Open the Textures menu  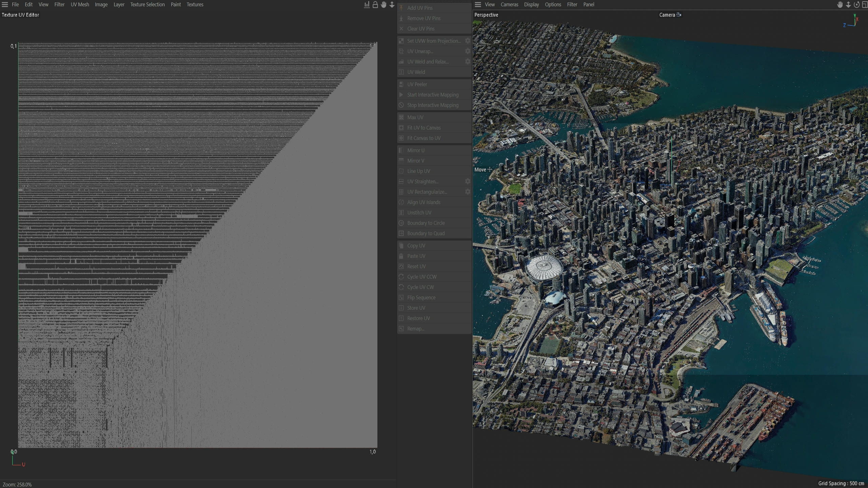point(195,4)
